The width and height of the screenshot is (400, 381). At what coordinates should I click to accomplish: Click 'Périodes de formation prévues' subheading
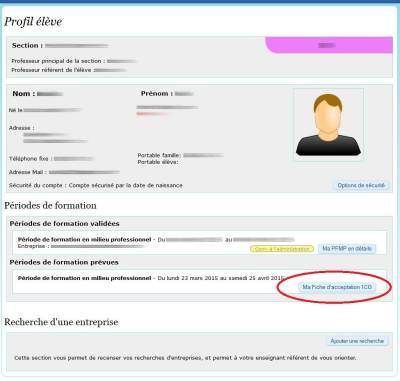click(64, 262)
